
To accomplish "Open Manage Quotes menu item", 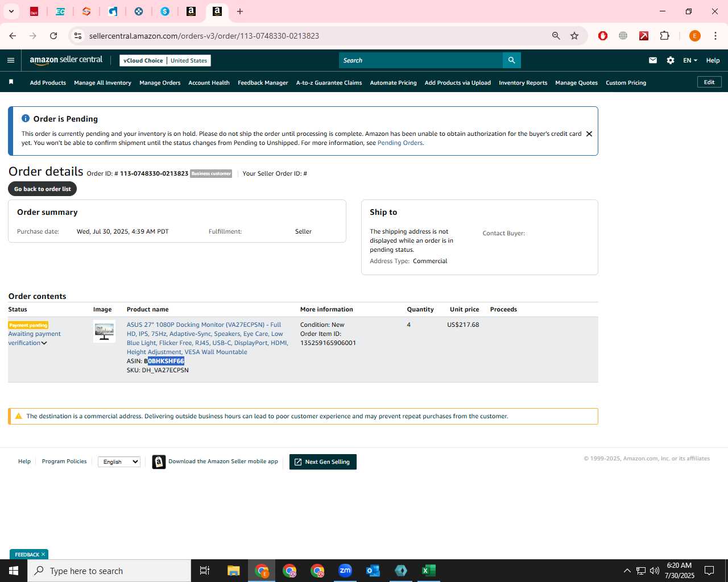I will point(576,82).
